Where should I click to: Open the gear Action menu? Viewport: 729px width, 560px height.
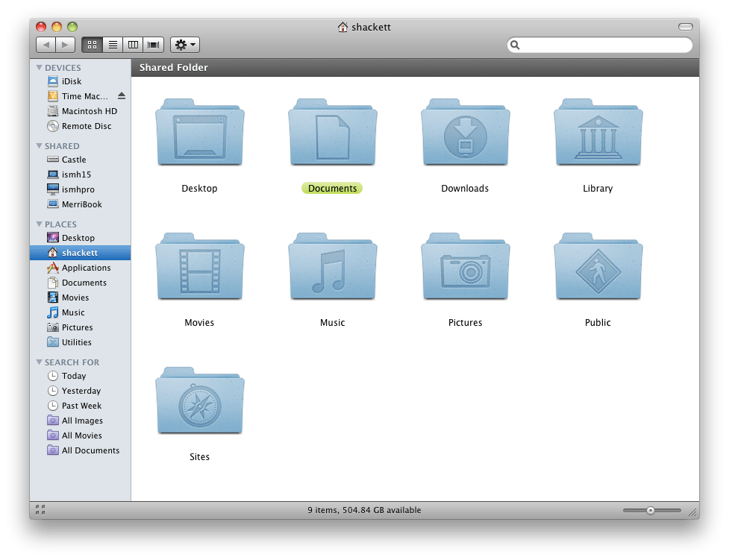point(185,45)
